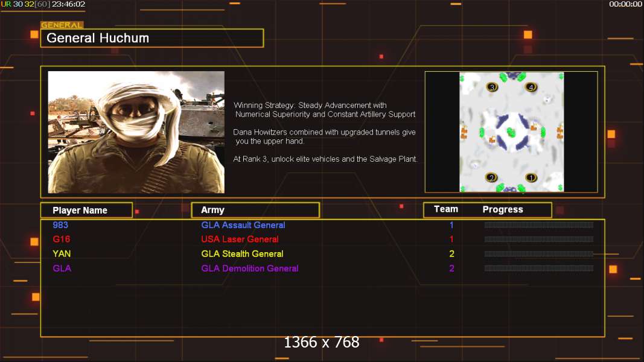Click the orange structure icon on minimap's right edge
The width and height of the screenshot is (644, 362).
pyautogui.click(x=560, y=132)
